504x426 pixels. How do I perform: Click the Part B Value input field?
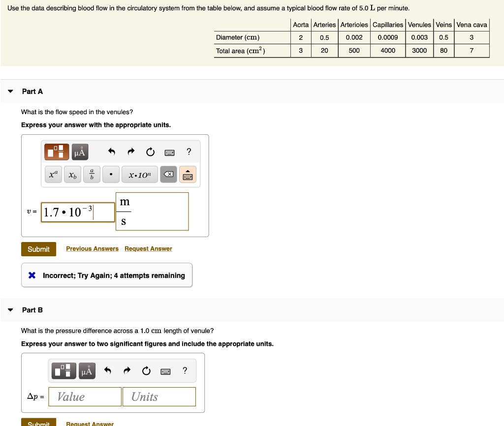coord(86,396)
